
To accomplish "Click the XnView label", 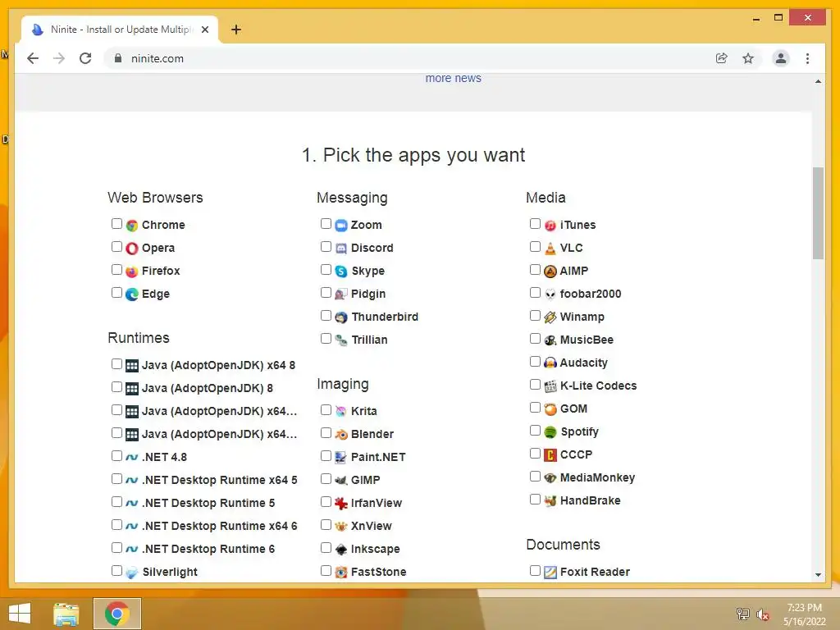I will coord(372,526).
